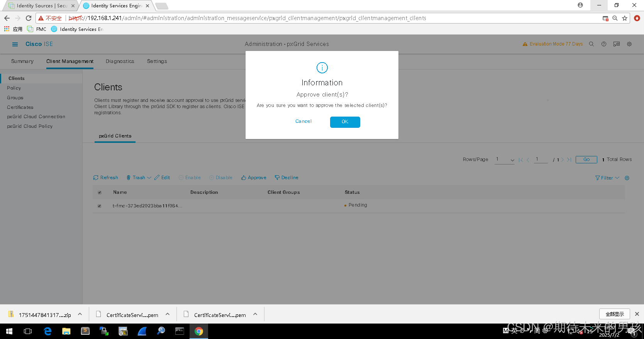Open the Rows/Page dropdown
644x339 pixels.
[505, 159]
